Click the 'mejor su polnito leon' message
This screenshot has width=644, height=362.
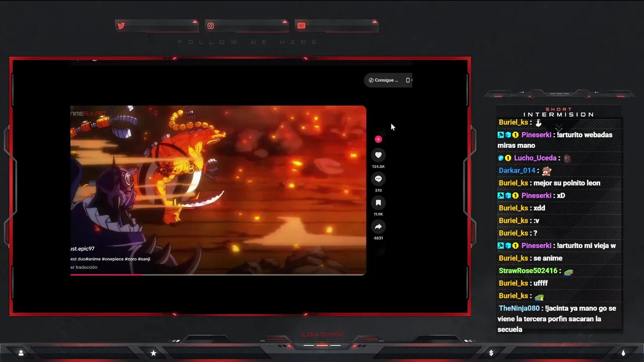tap(567, 183)
